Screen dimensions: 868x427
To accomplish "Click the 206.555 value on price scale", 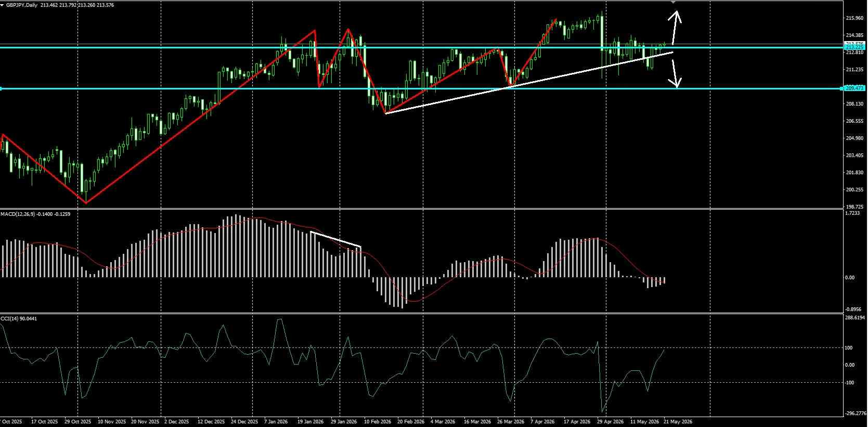I will [854, 121].
